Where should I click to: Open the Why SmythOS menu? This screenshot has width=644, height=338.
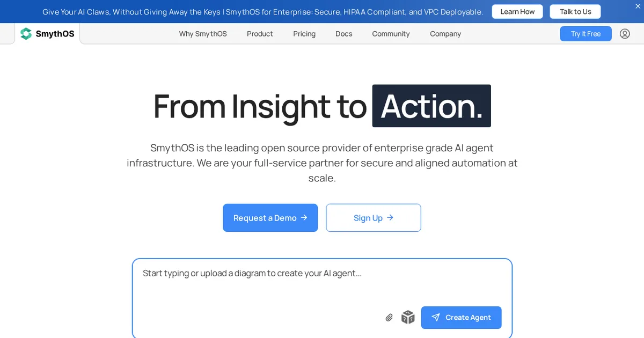(203, 34)
